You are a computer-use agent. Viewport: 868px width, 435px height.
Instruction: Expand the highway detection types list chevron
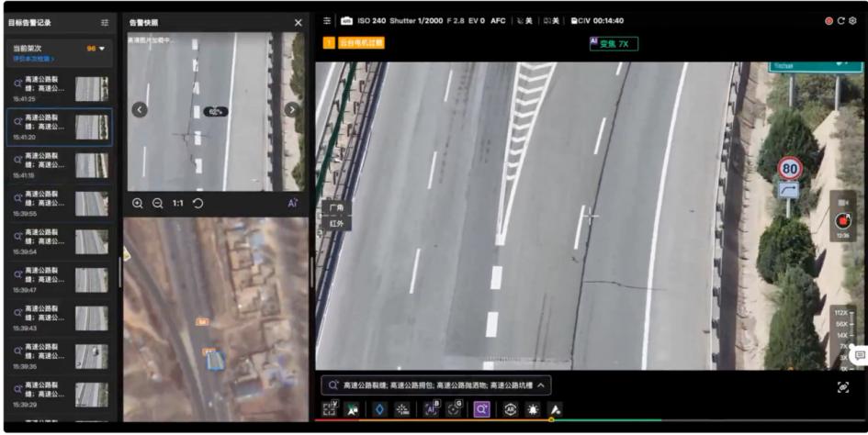click(541, 385)
